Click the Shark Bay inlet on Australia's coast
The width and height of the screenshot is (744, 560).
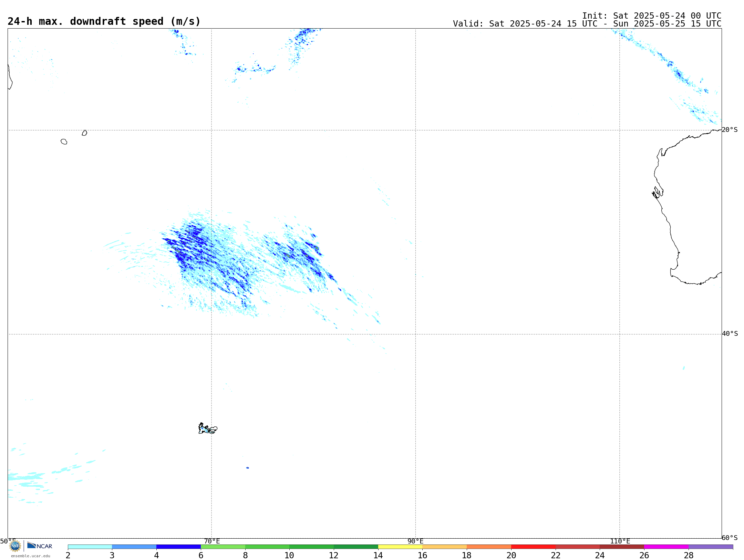pyautogui.click(x=658, y=193)
